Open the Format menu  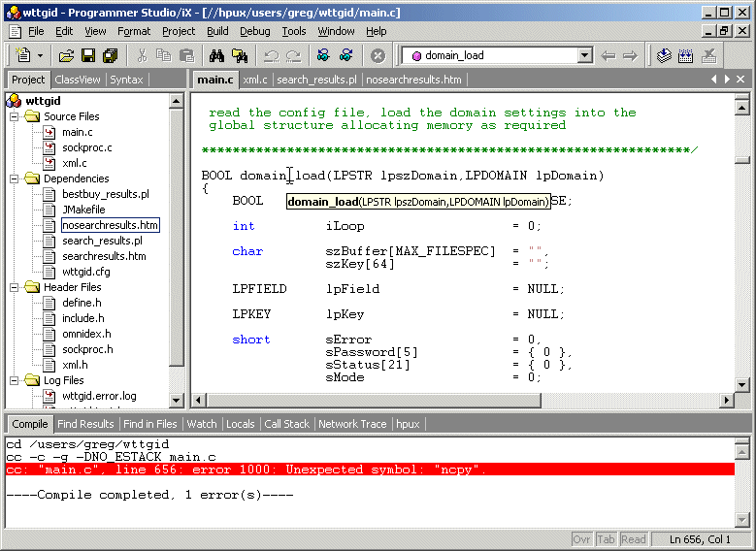tap(134, 31)
